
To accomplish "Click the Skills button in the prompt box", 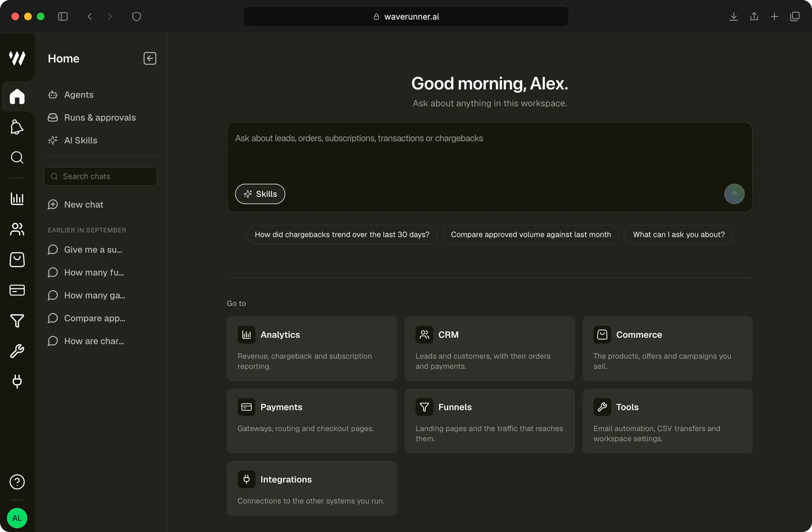I will tap(260, 194).
